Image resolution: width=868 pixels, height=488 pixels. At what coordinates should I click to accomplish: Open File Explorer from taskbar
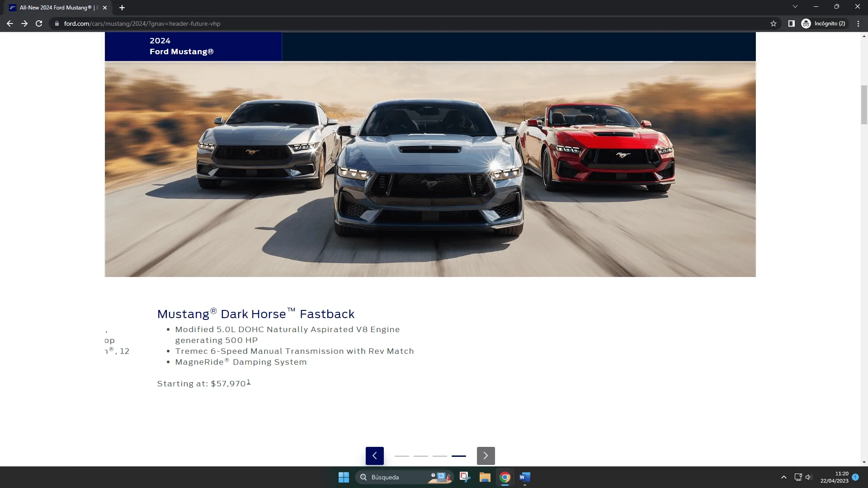(x=485, y=477)
